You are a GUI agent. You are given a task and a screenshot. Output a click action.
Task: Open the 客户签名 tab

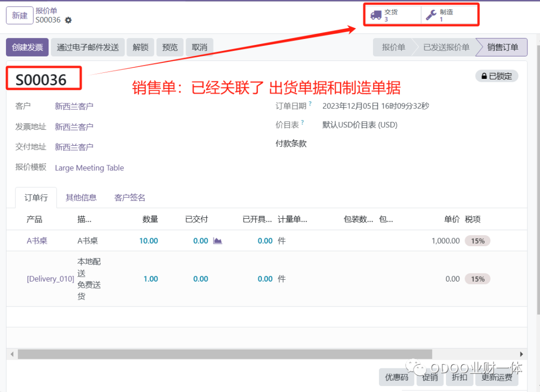(129, 197)
